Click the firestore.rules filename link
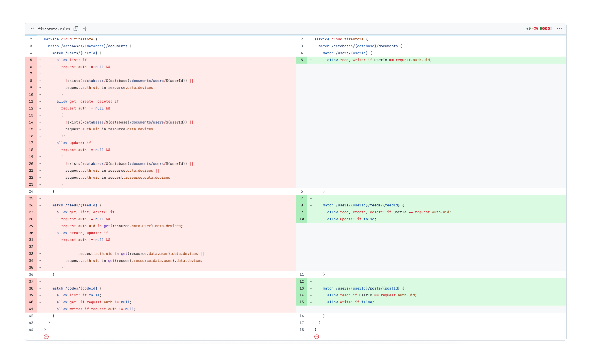590x364 pixels. [x=54, y=29]
